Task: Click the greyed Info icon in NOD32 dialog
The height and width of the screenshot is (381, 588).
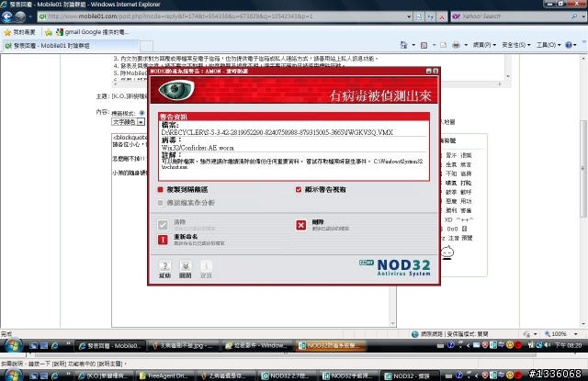Action: tap(206, 266)
